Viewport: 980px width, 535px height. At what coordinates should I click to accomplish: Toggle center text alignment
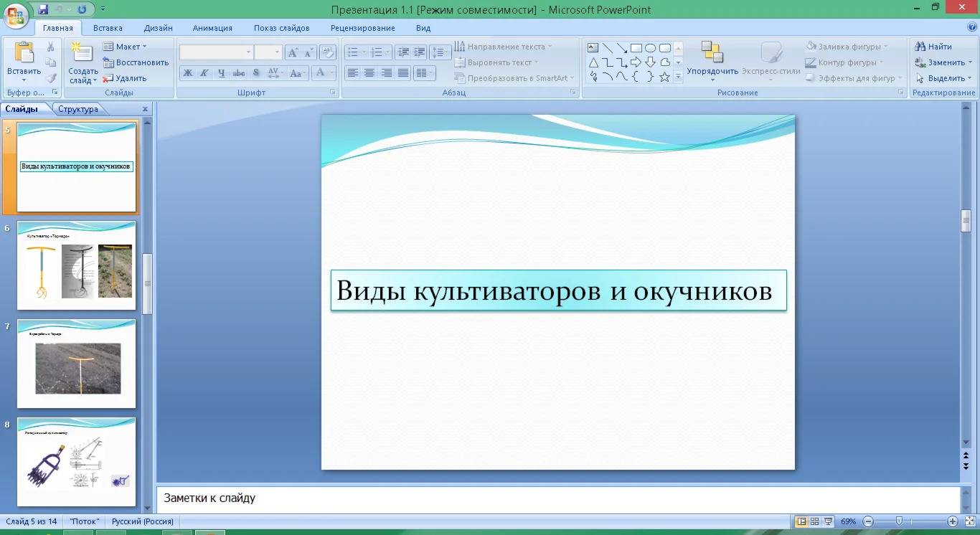pyautogui.click(x=369, y=73)
